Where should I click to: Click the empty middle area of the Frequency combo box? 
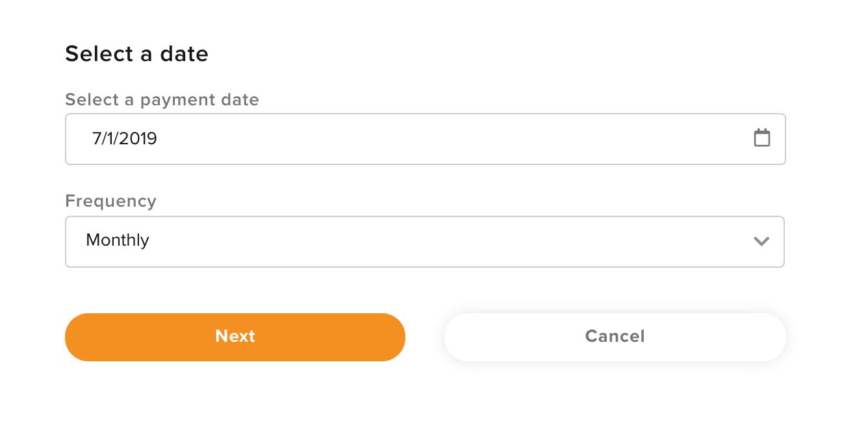click(x=448, y=242)
